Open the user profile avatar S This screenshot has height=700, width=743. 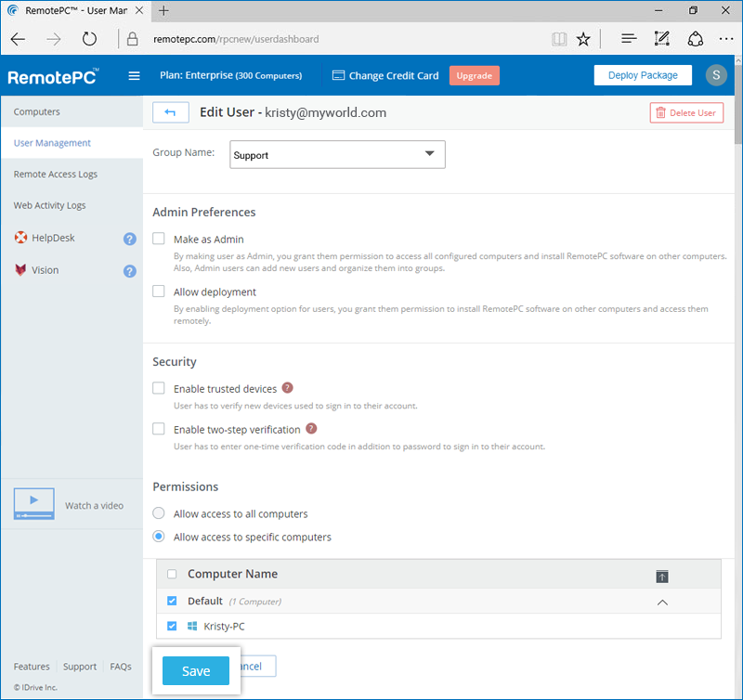pyautogui.click(x=716, y=75)
